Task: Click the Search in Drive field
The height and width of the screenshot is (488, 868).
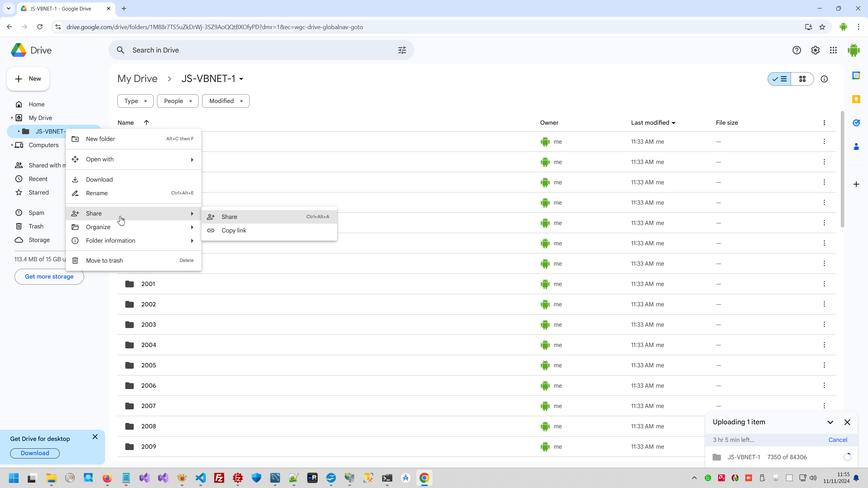Action: pos(258,50)
